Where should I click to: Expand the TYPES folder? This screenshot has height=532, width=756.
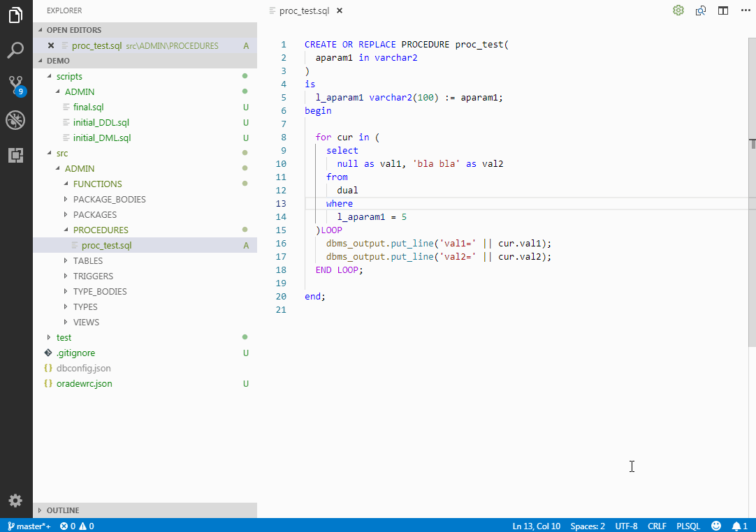pyautogui.click(x=145, y=307)
